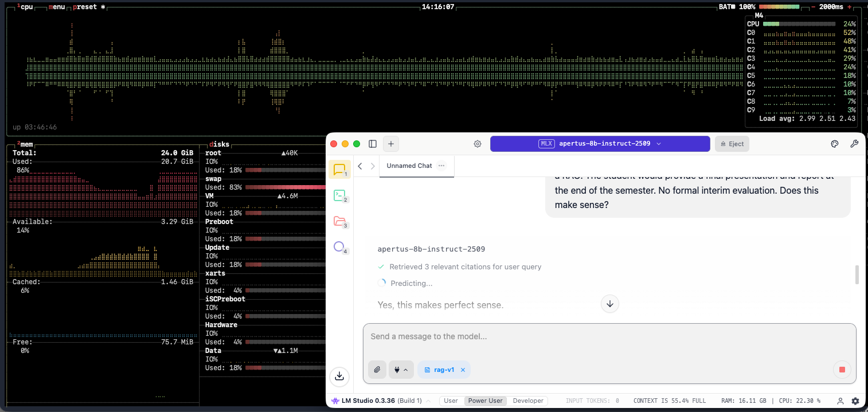Toggle the left sidebar panel
The width and height of the screenshot is (868, 412).
click(373, 144)
